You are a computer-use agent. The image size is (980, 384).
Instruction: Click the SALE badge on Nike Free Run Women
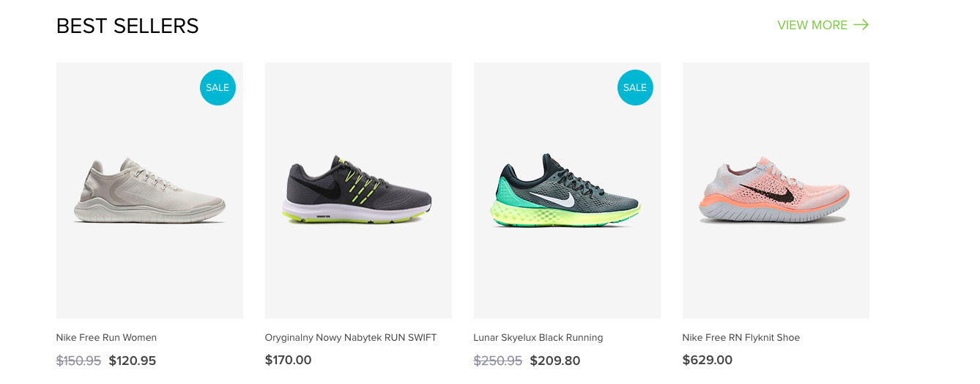[x=218, y=87]
